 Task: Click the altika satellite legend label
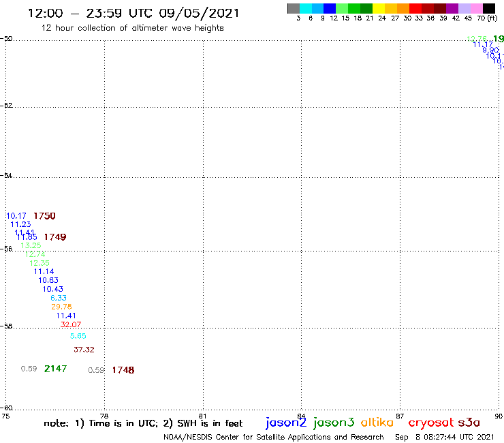pyautogui.click(x=377, y=422)
